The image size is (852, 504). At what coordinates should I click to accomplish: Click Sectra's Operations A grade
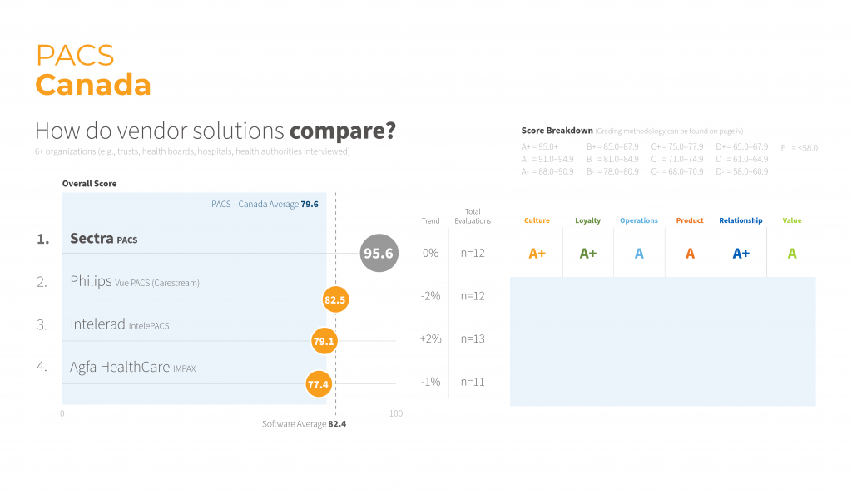pos(639,253)
